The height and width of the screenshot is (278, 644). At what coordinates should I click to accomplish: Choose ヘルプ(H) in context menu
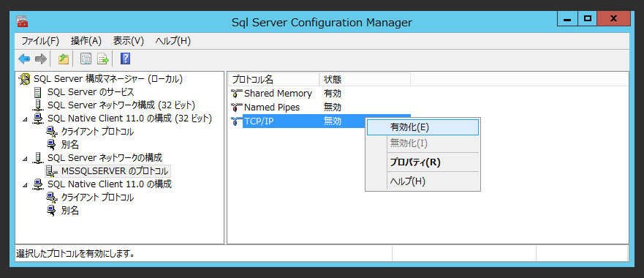pos(423,181)
